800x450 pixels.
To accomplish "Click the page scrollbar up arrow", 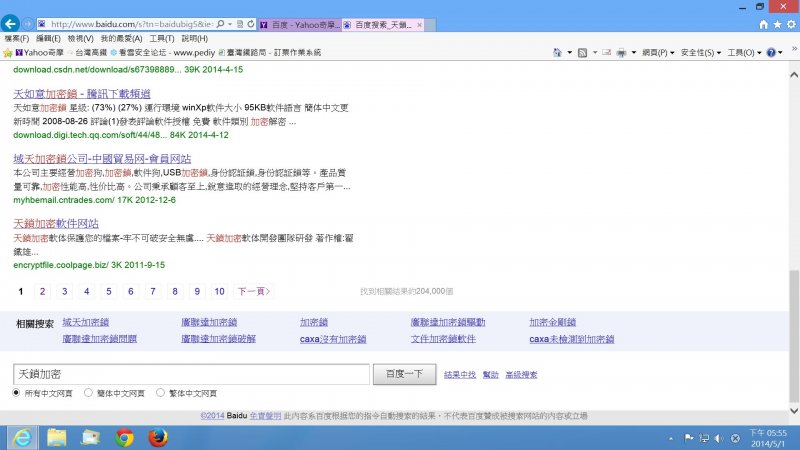I will 794,74.
